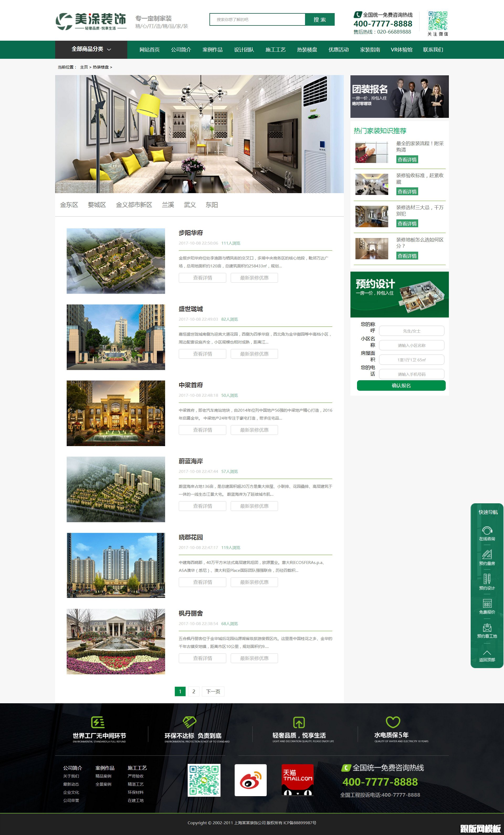
Task: Select the 金义都市新区 district tab
Action: pos(134,205)
